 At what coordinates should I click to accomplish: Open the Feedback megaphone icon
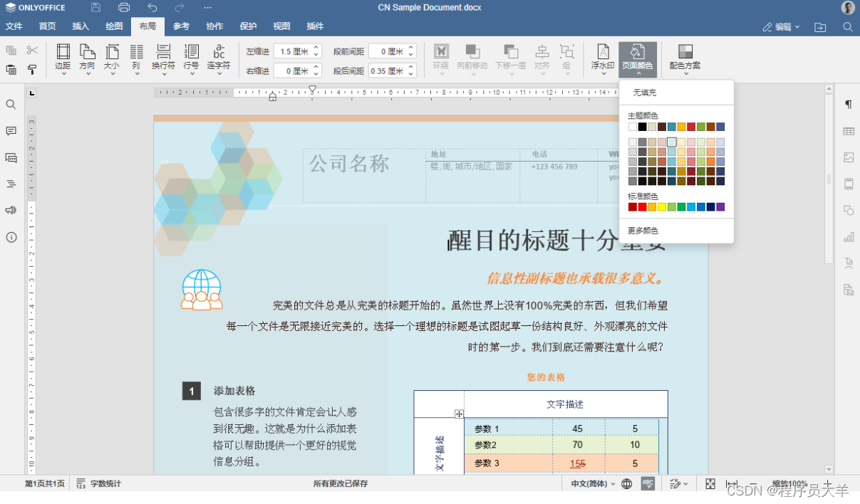click(x=11, y=210)
